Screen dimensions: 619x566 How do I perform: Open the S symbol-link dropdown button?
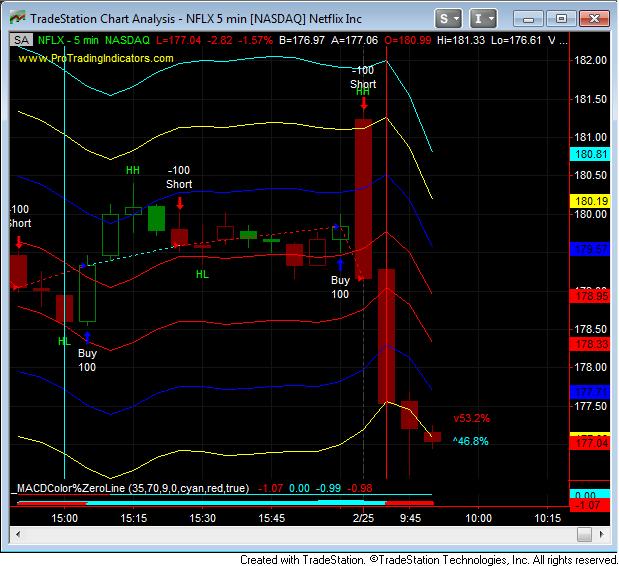click(448, 19)
